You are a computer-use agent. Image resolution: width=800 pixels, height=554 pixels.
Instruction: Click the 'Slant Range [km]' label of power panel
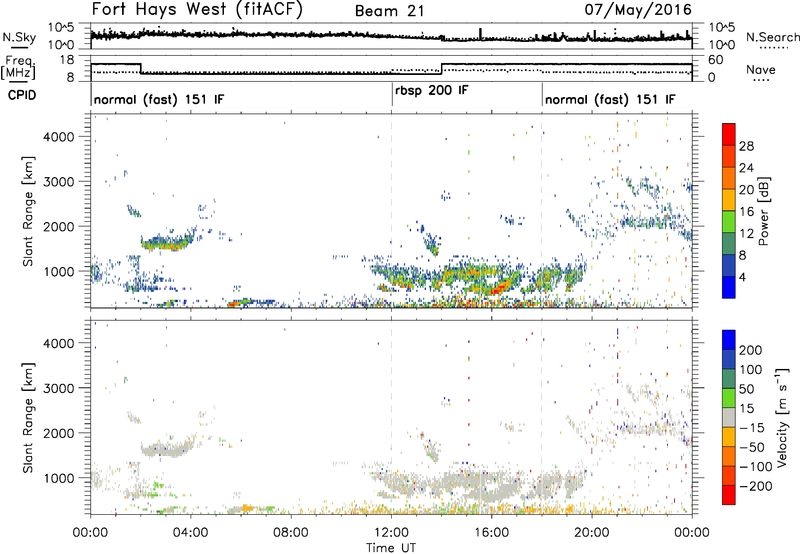[28, 211]
